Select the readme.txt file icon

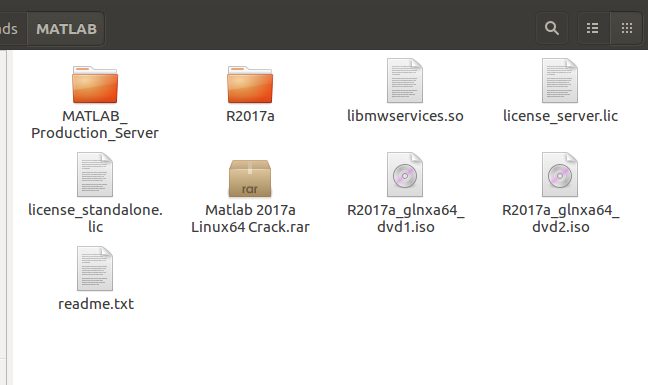click(x=95, y=269)
